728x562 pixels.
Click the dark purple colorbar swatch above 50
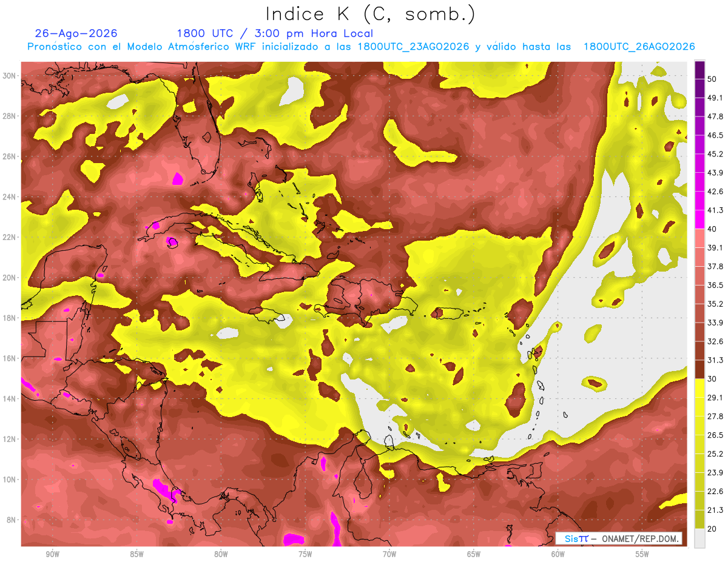pyautogui.click(x=699, y=70)
